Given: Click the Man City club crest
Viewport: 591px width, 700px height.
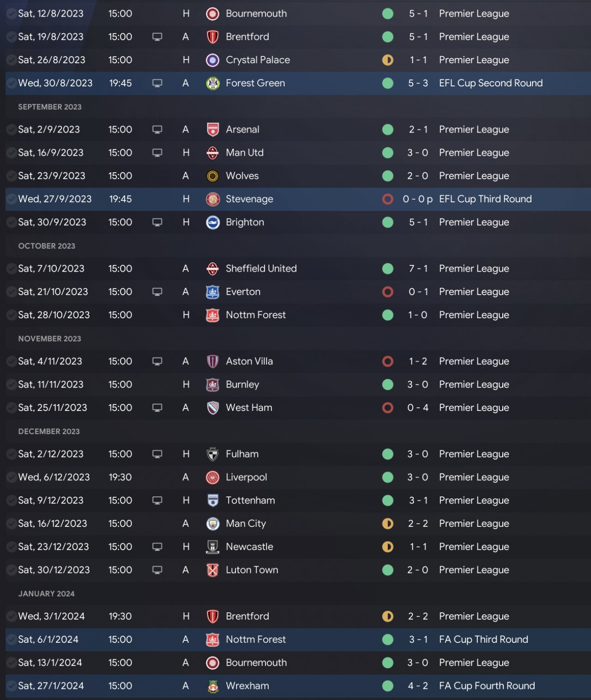Looking at the screenshot, I should 212,524.
